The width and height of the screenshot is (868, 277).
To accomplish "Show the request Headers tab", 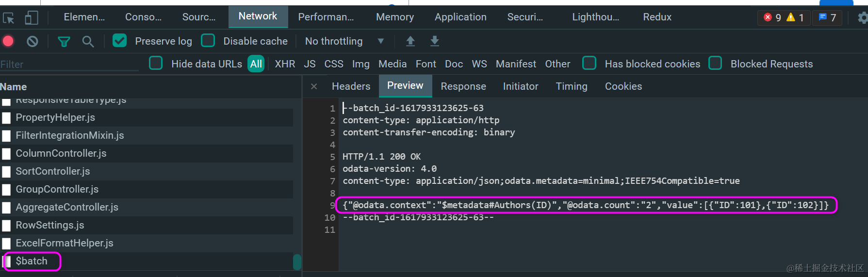I will [x=351, y=86].
